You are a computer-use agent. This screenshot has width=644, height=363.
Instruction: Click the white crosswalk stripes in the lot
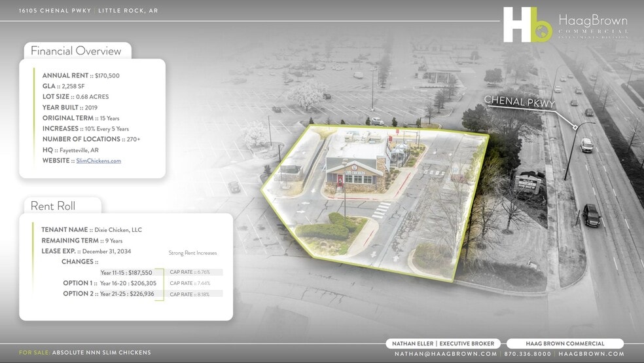[x=382, y=209]
